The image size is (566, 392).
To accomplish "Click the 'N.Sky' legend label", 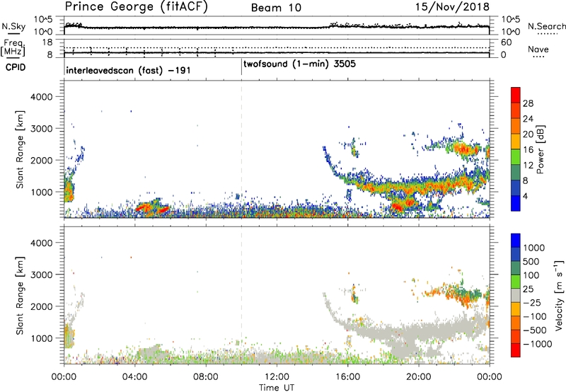I will pyautogui.click(x=13, y=26).
